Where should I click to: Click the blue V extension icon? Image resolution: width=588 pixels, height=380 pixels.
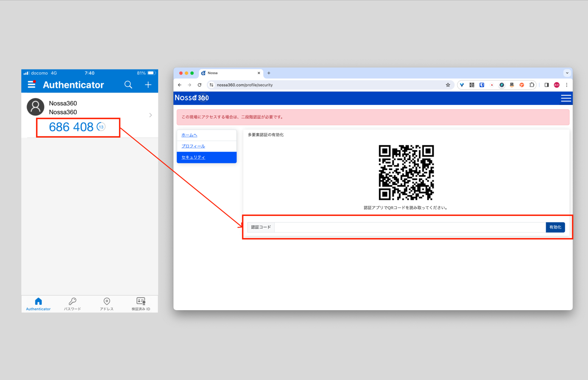point(462,85)
